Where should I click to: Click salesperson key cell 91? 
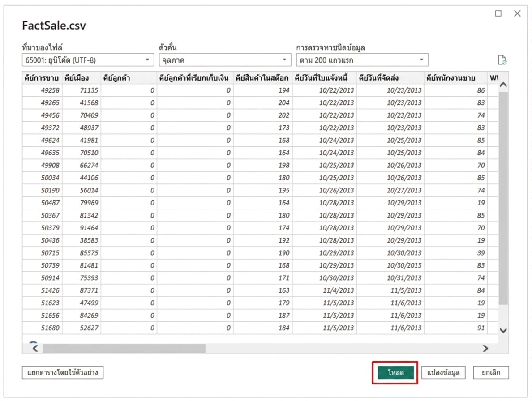coord(456,328)
